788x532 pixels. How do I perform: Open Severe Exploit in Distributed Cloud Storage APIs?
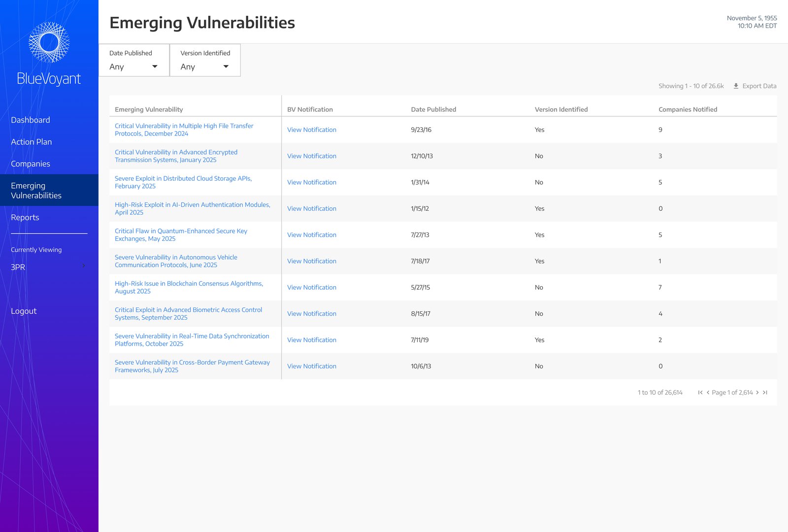tap(183, 182)
